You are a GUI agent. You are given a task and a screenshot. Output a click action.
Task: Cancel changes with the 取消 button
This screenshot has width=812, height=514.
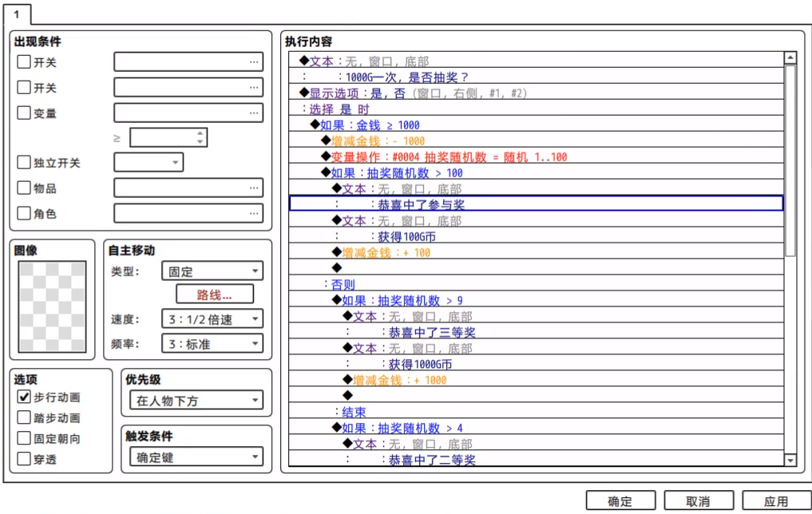click(x=699, y=501)
